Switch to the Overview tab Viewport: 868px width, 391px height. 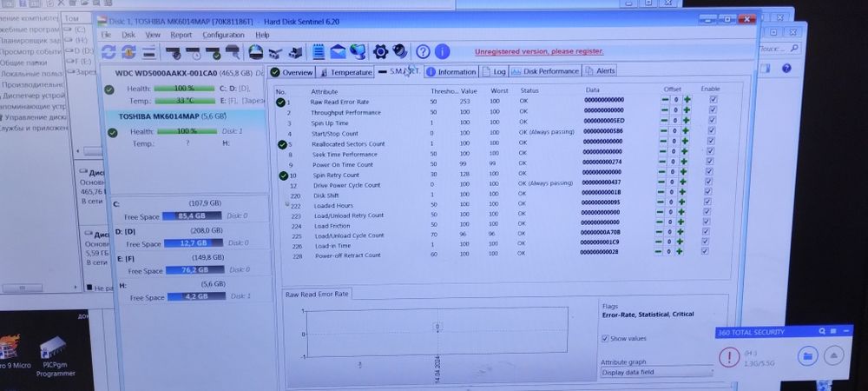click(292, 72)
